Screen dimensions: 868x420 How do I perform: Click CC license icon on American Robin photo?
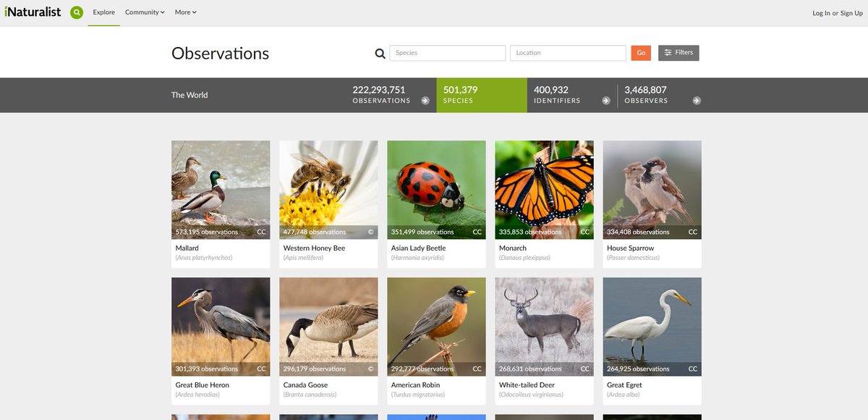click(477, 369)
